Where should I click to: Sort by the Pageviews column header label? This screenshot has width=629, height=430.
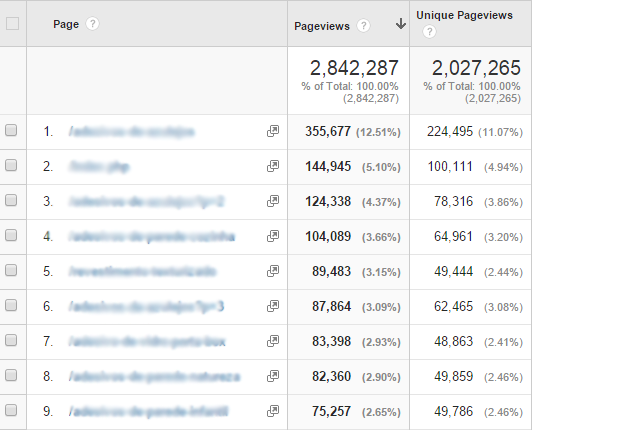tap(322, 26)
